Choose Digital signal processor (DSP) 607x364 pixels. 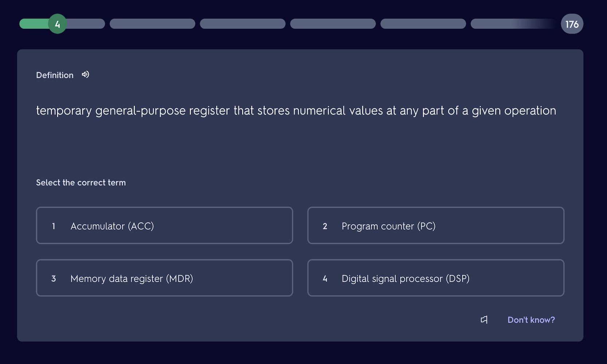436,278
